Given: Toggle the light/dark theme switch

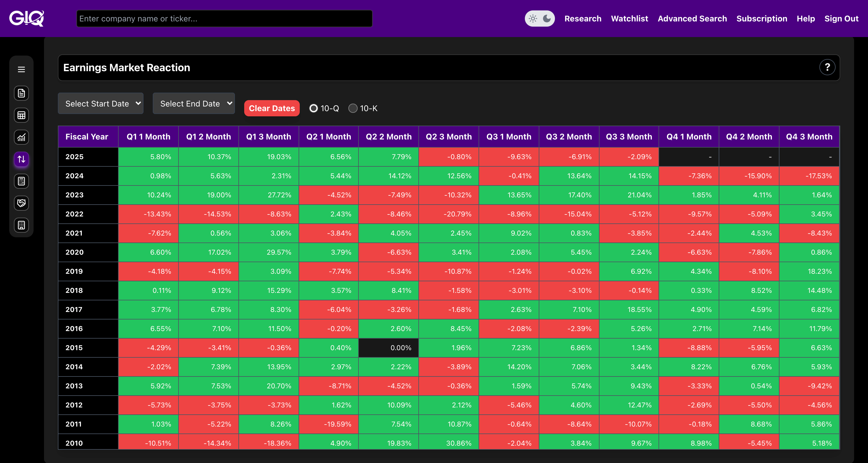Looking at the screenshot, I should click(x=540, y=19).
